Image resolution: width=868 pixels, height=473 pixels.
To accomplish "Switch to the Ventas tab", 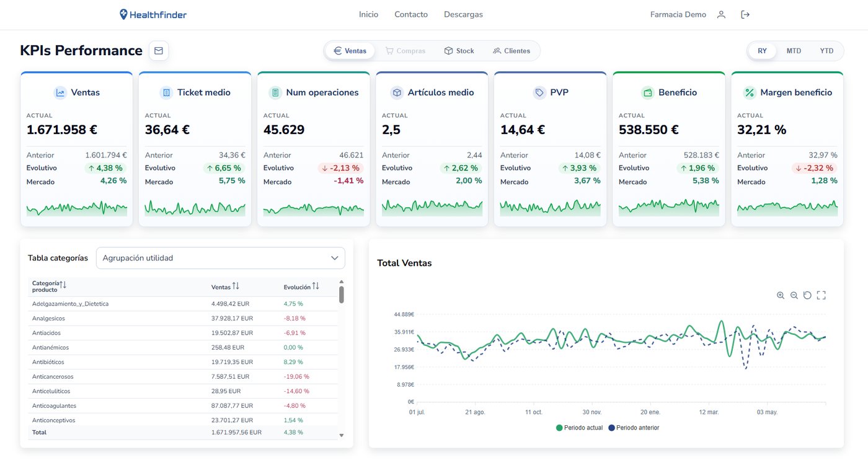I will pyautogui.click(x=350, y=51).
